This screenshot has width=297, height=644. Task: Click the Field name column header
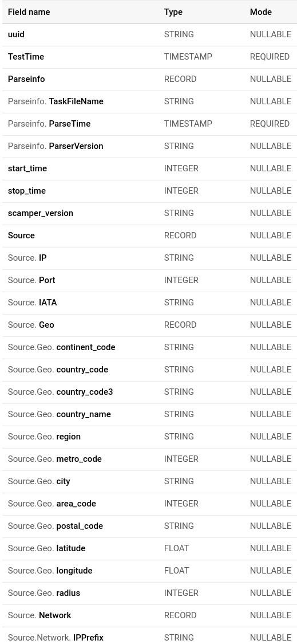tap(29, 12)
